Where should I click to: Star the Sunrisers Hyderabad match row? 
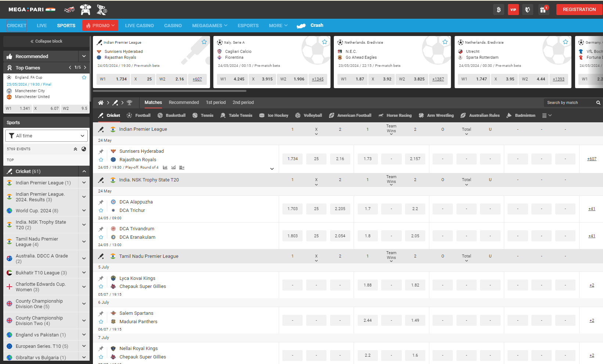point(101,160)
